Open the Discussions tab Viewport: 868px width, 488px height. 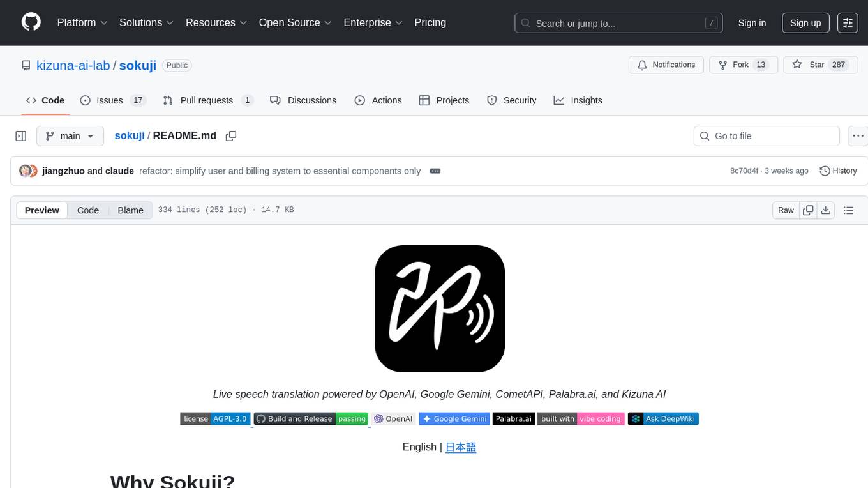303,100
